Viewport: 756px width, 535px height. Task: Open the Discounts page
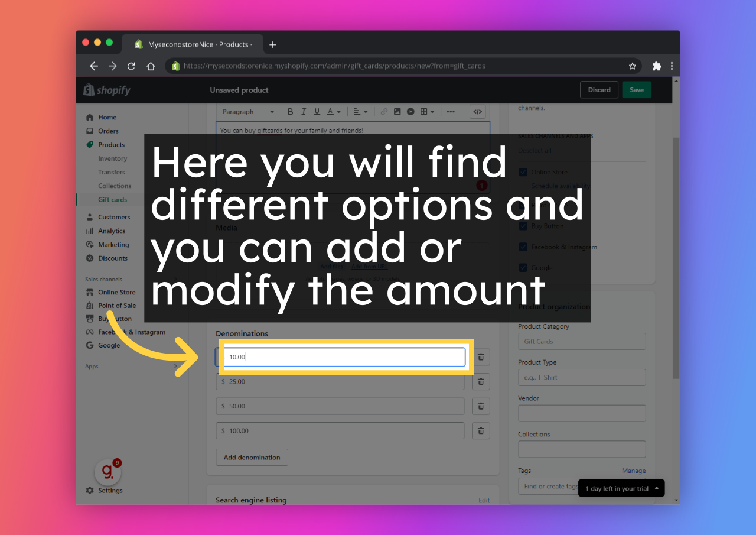tap(107, 258)
